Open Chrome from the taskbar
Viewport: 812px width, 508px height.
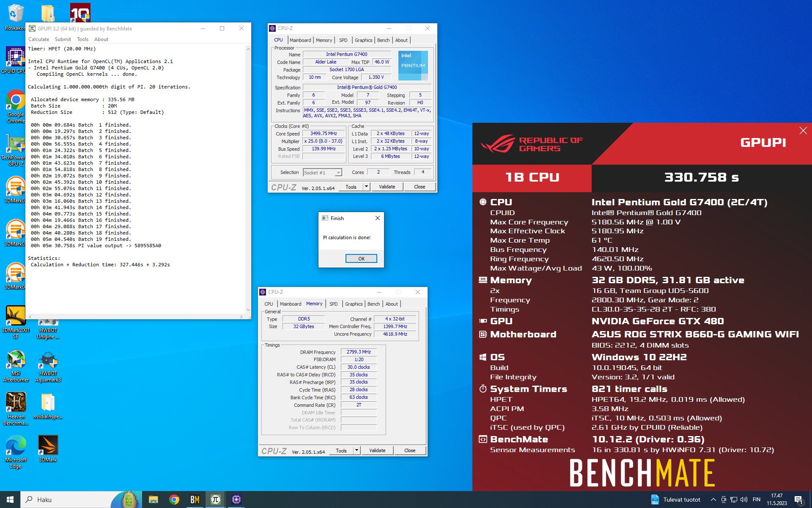point(174,500)
